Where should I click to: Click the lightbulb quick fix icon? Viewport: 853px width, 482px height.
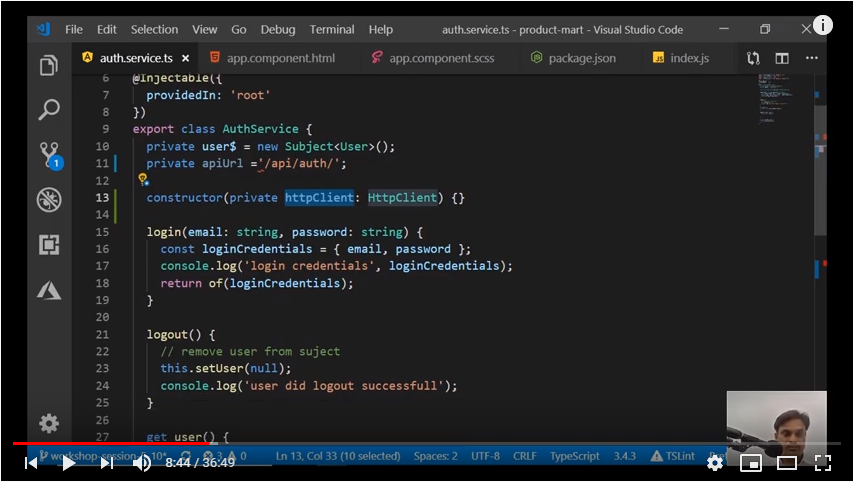142,180
